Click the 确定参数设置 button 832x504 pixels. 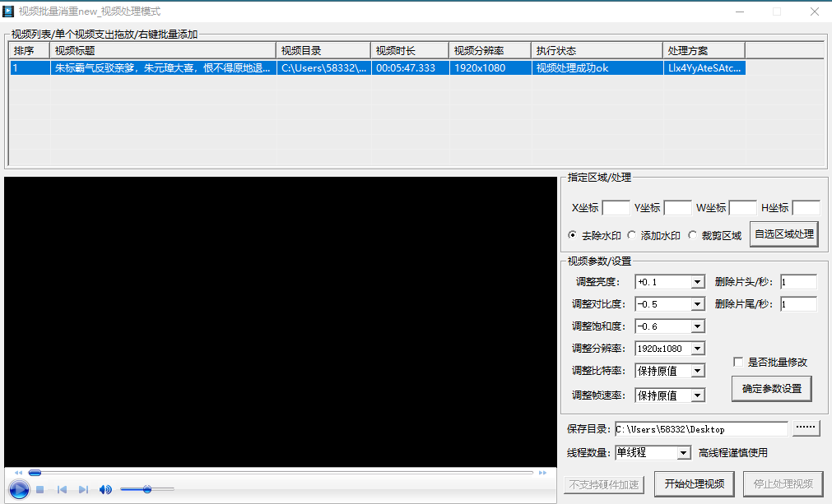pyautogui.click(x=771, y=388)
